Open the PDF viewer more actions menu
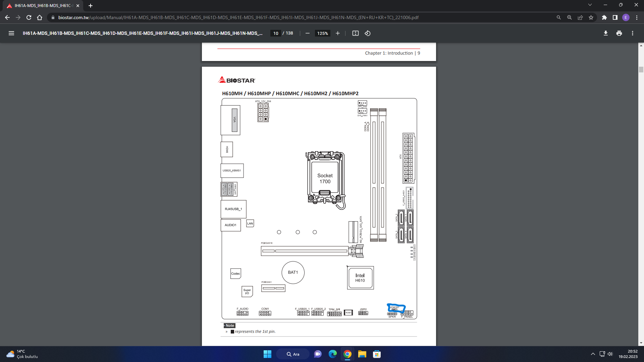The image size is (644, 362). (x=632, y=33)
